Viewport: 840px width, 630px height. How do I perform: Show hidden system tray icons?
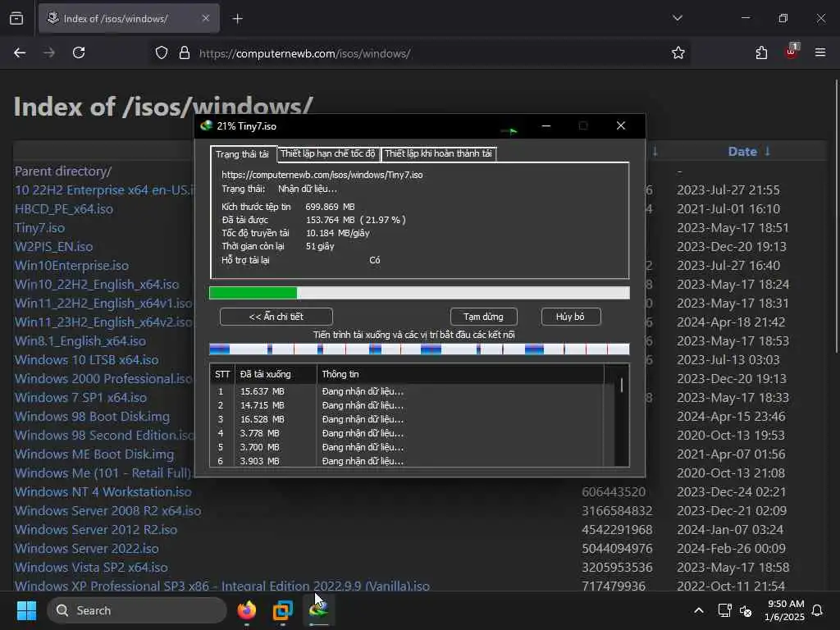699,610
